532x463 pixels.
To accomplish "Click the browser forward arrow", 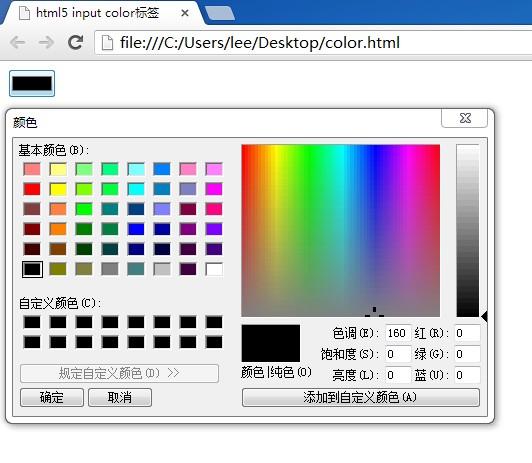I will coord(46,42).
